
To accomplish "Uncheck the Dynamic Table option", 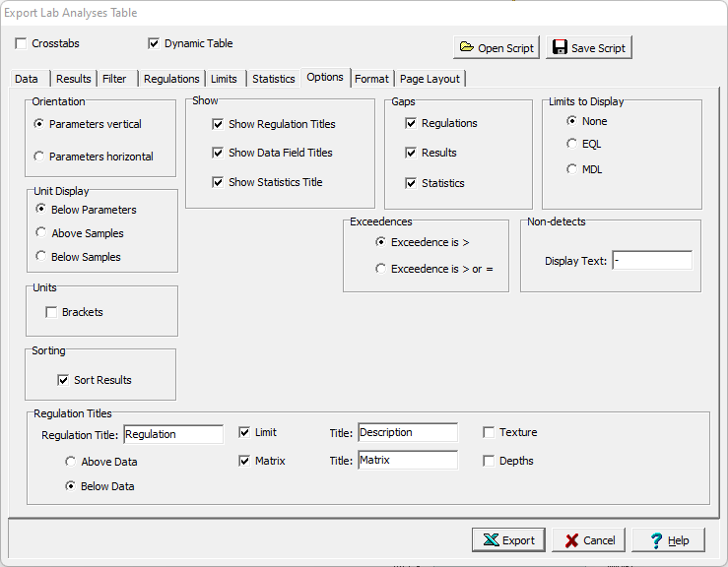I will pos(154,43).
